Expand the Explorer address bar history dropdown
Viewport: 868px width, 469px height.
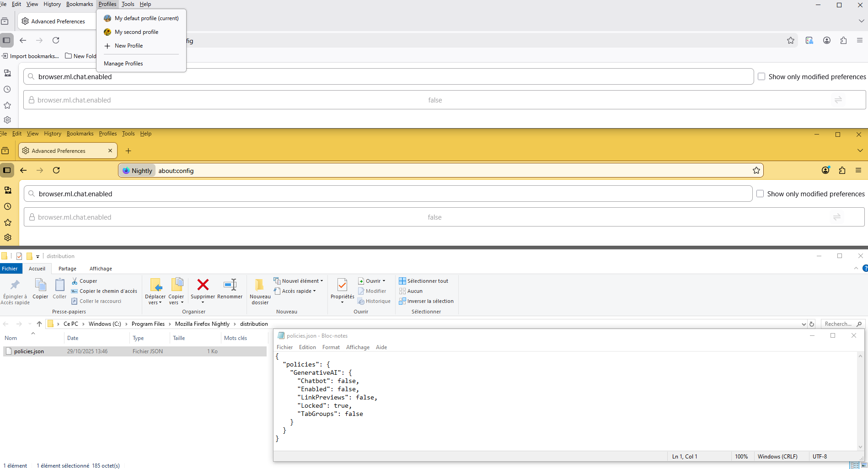point(804,324)
